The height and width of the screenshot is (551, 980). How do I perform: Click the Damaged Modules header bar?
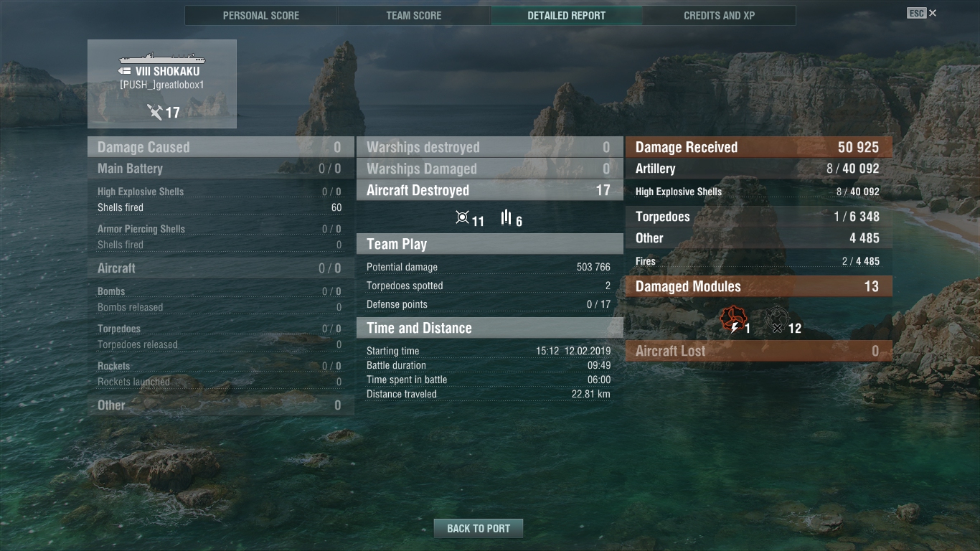(759, 286)
